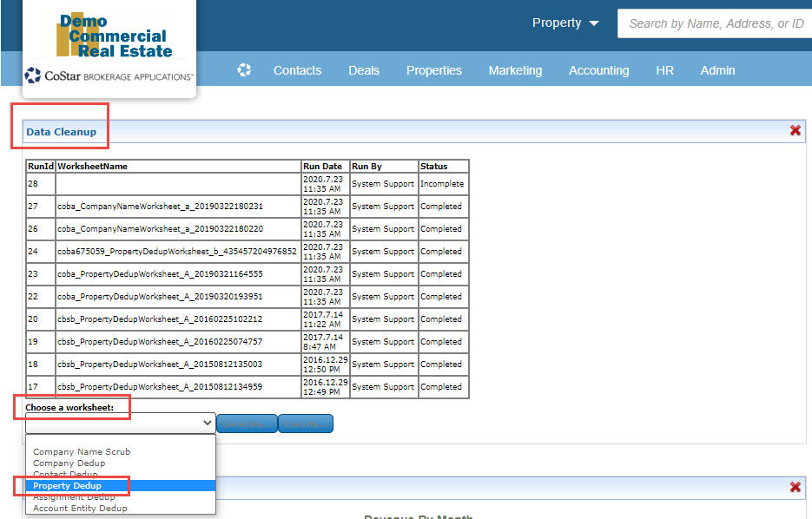812x519 pixels.
Task: Select Company Dedup worksheet option
Action: click(69, 463)
